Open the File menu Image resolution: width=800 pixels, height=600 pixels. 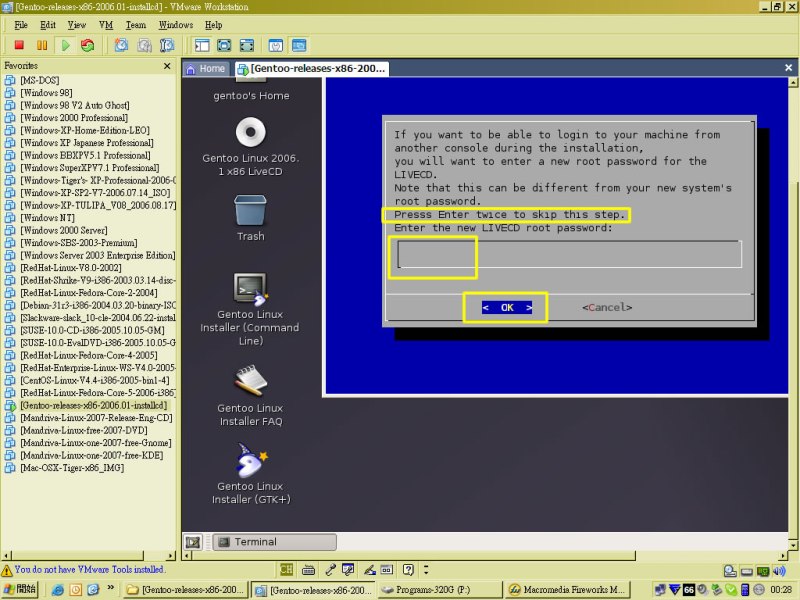point(21,25)
